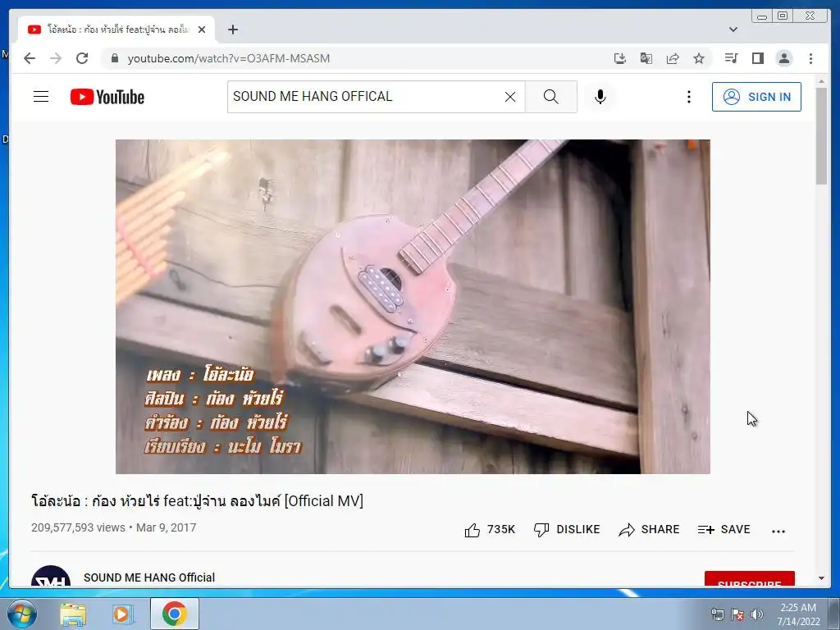The width and height of the screenshot is (840, 630).
Task: Open Chrome three-dot menu
Action: 810,58
